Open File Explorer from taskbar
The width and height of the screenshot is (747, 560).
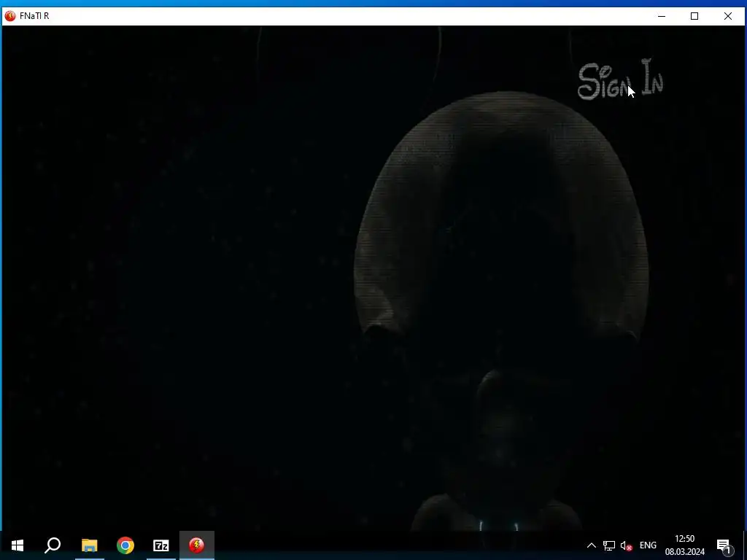89,545
